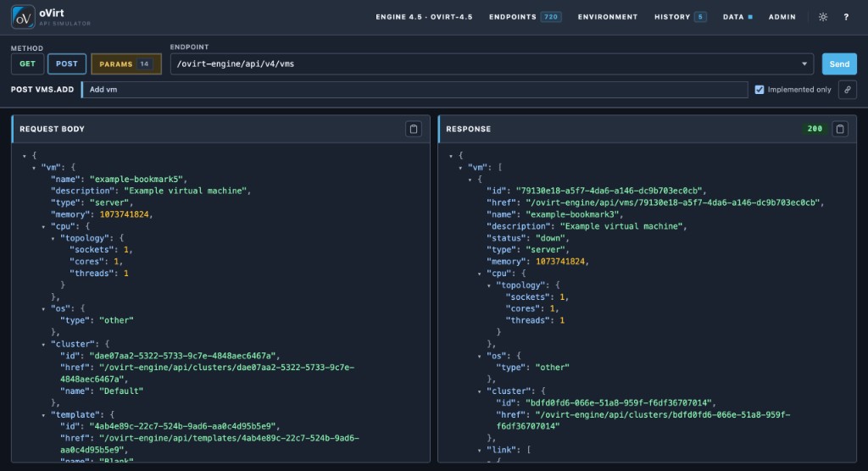Click the request cluster name "Default"
Viewport: 868px width, 471px height.
[x=121, y=391]
